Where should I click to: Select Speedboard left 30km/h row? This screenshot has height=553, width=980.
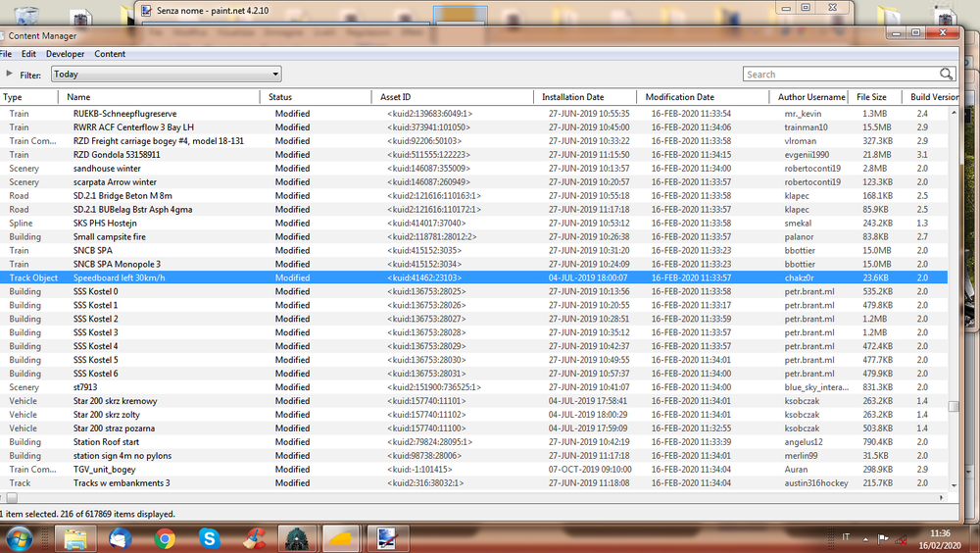point(473,277)
